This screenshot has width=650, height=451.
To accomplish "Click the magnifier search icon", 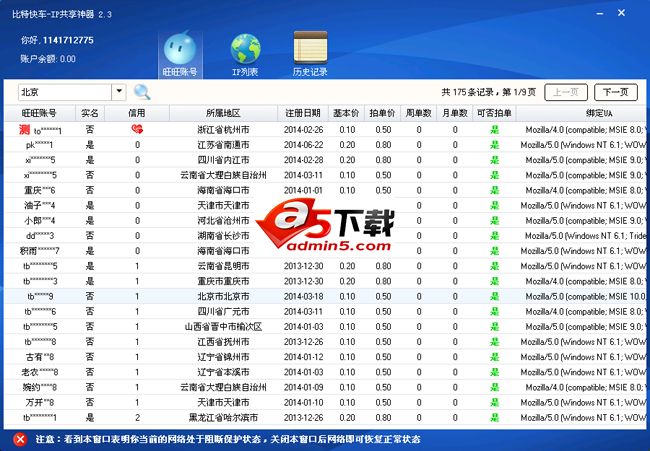I will coord(142,92).
